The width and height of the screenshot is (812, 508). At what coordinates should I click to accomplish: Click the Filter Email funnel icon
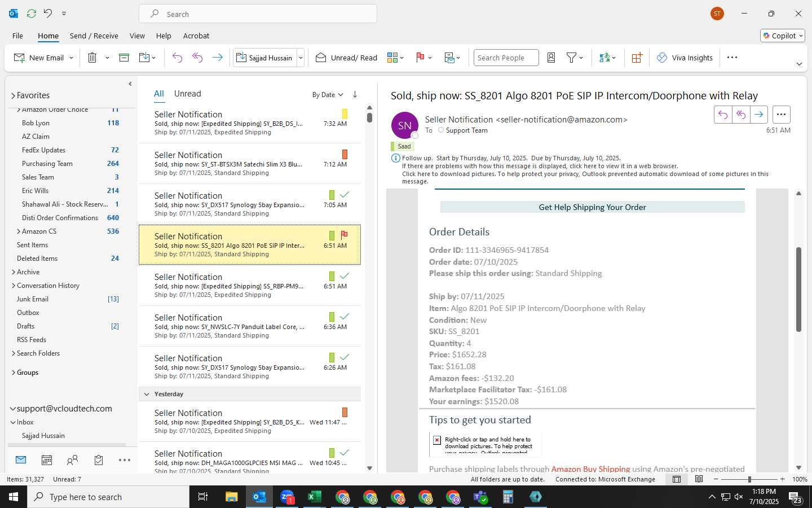click(x=571, y=58)
